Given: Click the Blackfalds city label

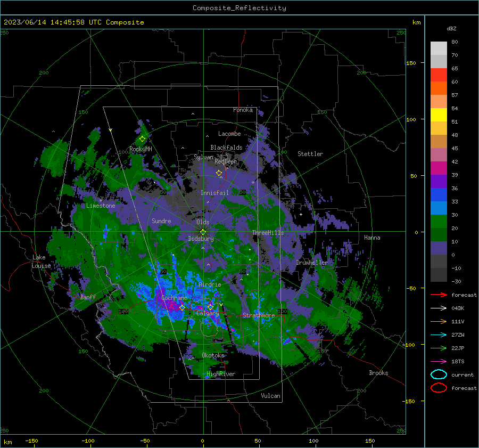Looking at the screenshot, I should 226,148.
